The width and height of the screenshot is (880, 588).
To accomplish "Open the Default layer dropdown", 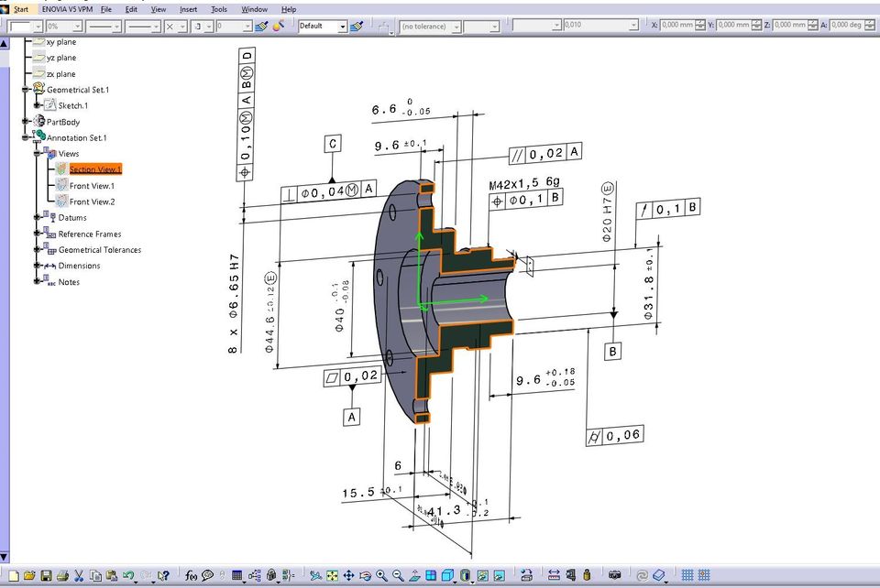I will [342, 26].
